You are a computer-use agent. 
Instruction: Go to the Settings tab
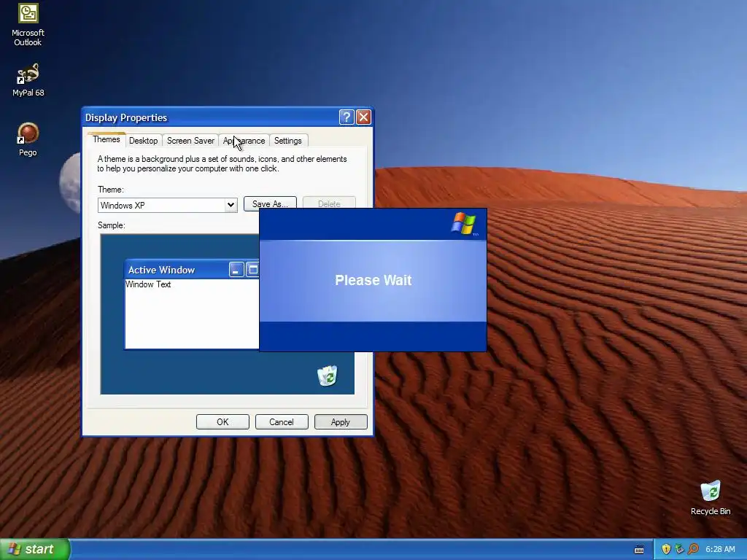pyautogui.click(x=287, y=141)
